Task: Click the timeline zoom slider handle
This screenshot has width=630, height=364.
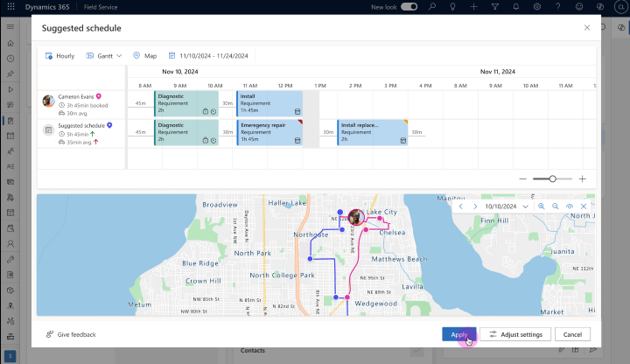Action: click(552, 178)
